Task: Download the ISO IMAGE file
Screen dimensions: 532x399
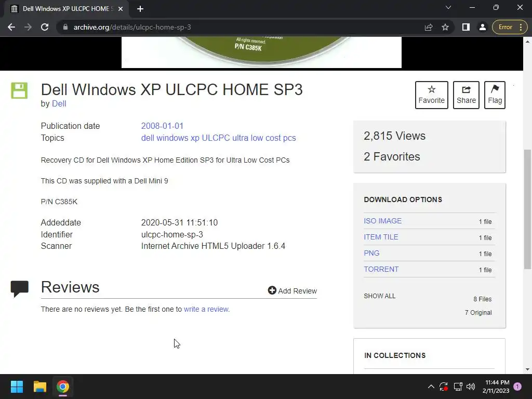Action: [x=383, y=221]
